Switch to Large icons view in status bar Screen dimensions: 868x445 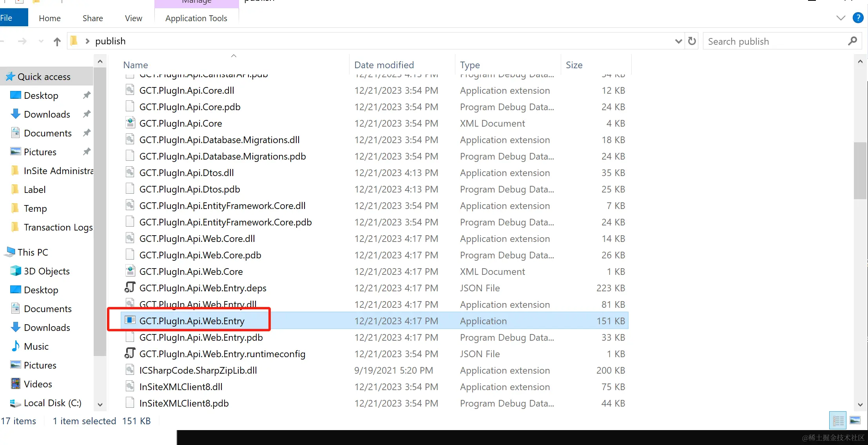tap(855, 421)
